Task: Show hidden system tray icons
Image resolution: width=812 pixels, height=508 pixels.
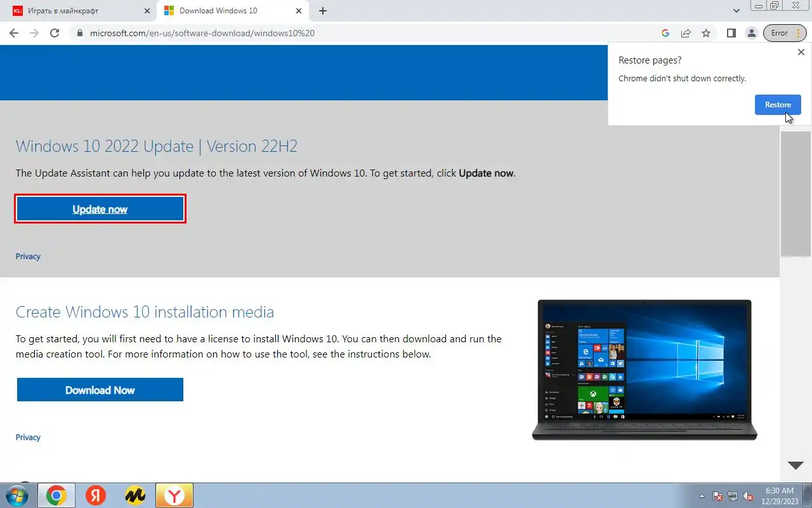Action: [702, 496]
